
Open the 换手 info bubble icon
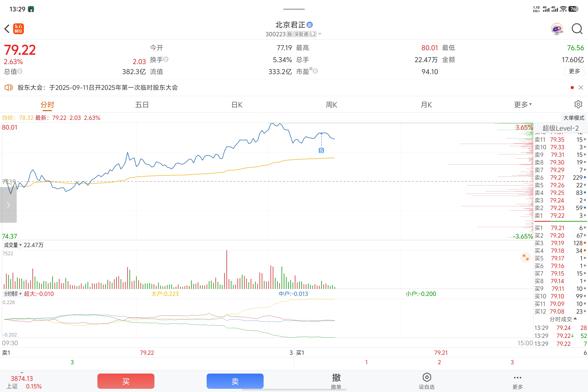[166, 59]
